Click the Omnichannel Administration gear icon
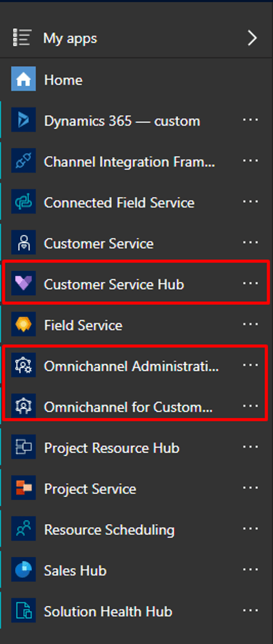Screen dimensions: 273x644 24,365
